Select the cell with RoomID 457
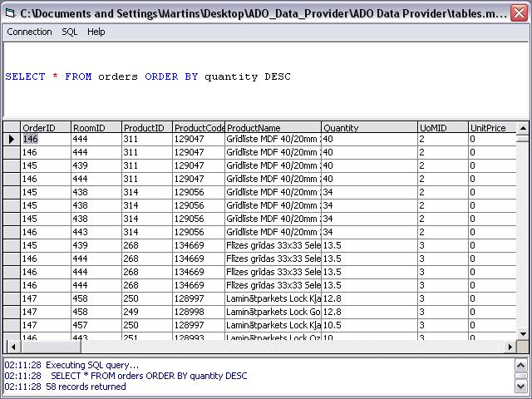The height and width of the screenshot is (399, 532). click(96, 325)
